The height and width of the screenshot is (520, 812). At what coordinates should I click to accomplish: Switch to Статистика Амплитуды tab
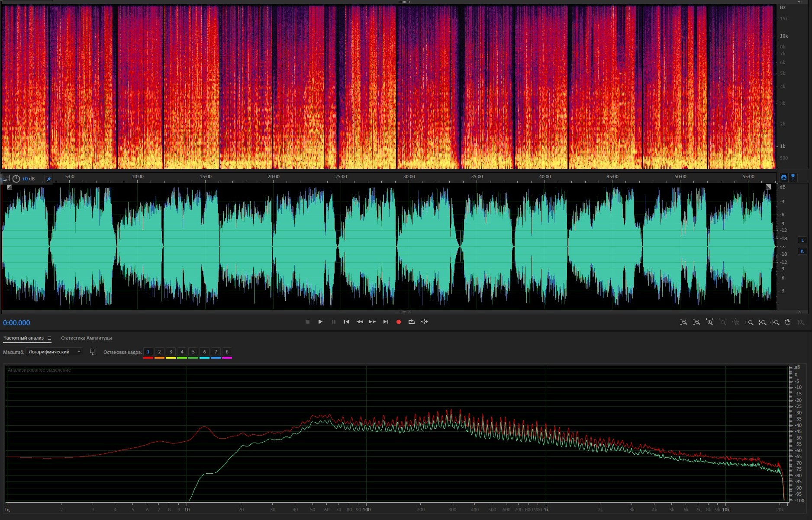pyautogui.click(x=86, y=338)
